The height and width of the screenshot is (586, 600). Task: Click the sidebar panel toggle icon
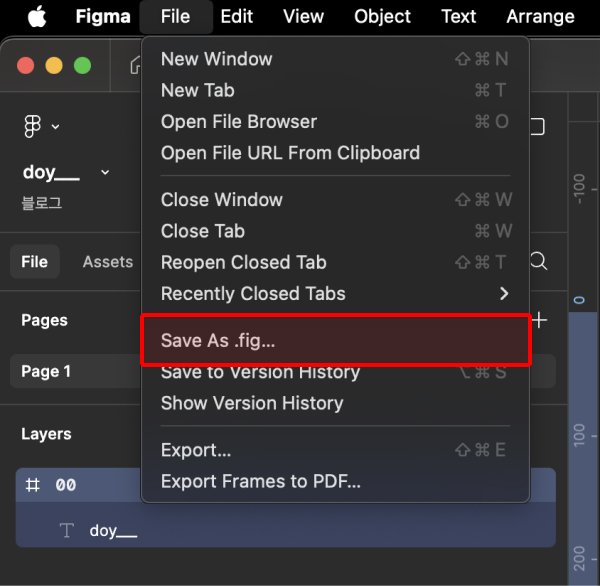(538, 127)
